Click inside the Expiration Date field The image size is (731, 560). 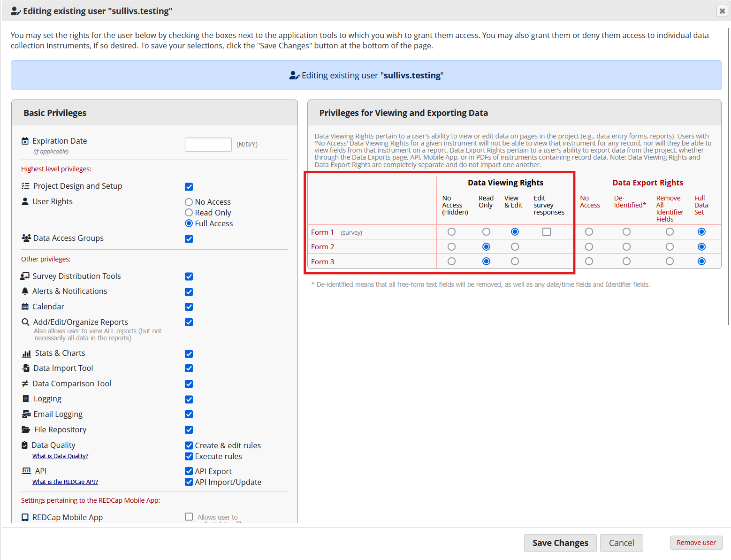pos(208,144)
